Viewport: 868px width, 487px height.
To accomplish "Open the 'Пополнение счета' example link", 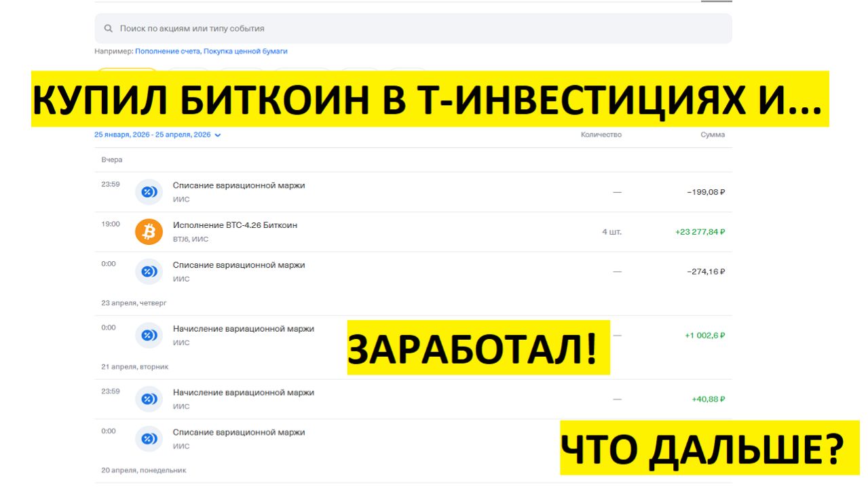I will click(x=167, y=52).
